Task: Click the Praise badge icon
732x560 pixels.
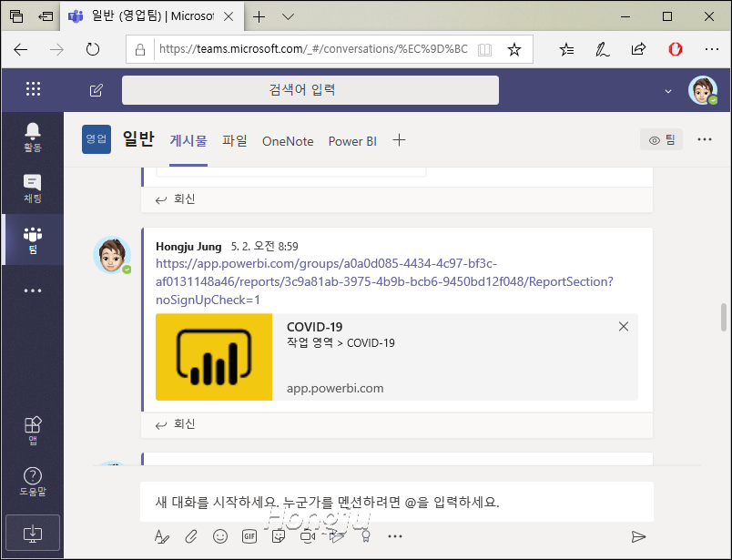Action: tap(366, 536)
